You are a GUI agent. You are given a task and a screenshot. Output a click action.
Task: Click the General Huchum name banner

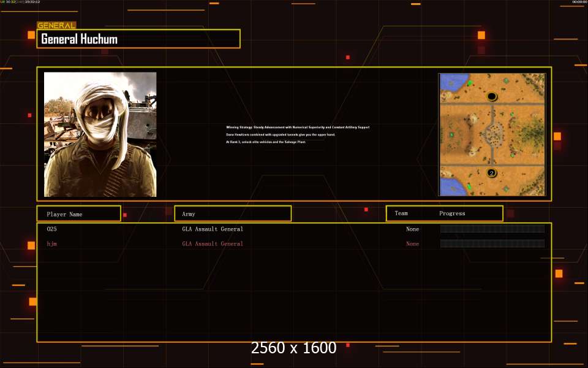click(x=138, y=39)
